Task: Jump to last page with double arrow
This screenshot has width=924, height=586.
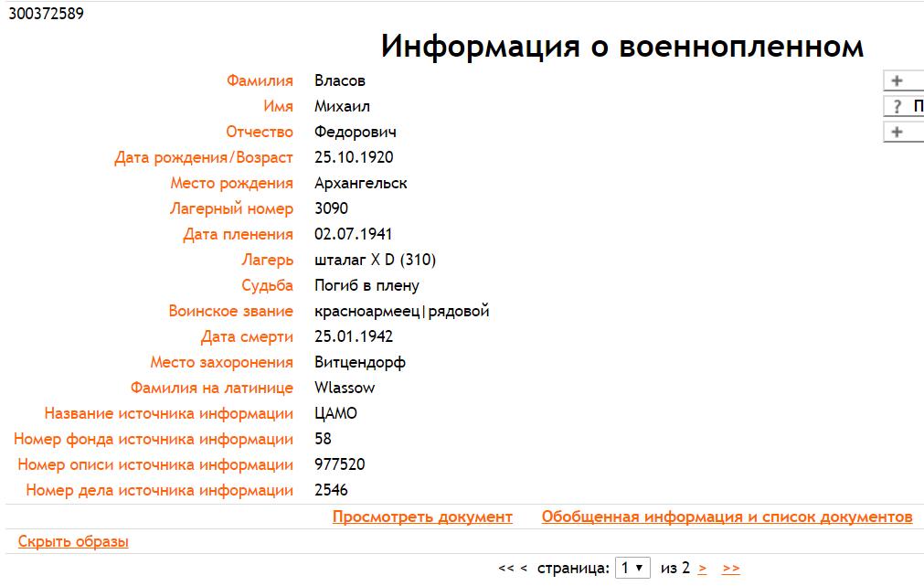Action: (x=730, y=568)
